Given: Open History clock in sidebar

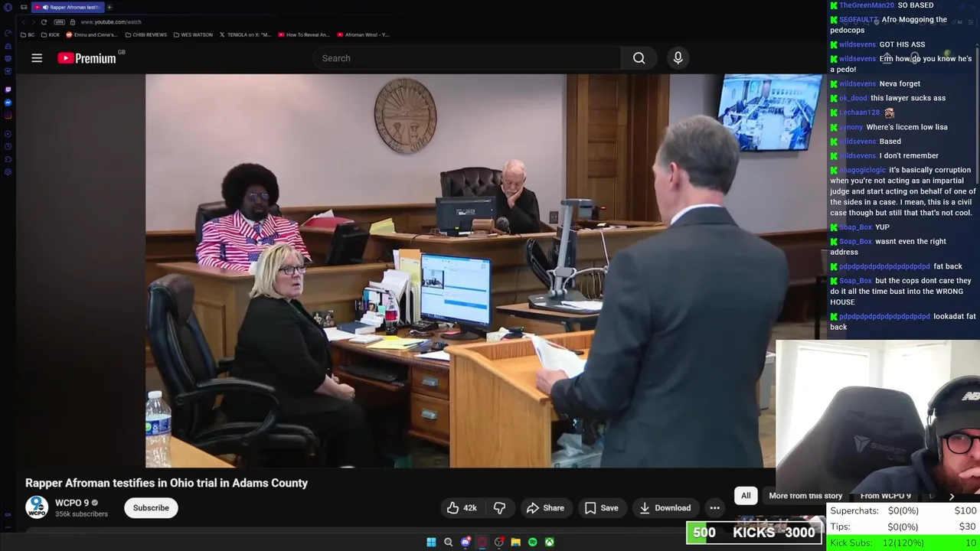Looking at the screenshot, I should [8, 145].
